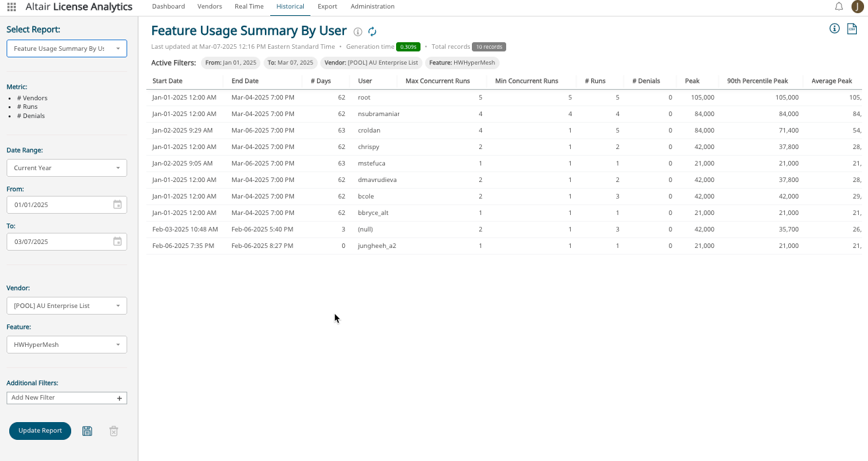Screen dimensions: 868x461
Task: Sort by Min Concurrent Runs header
Action: (527, 81)
